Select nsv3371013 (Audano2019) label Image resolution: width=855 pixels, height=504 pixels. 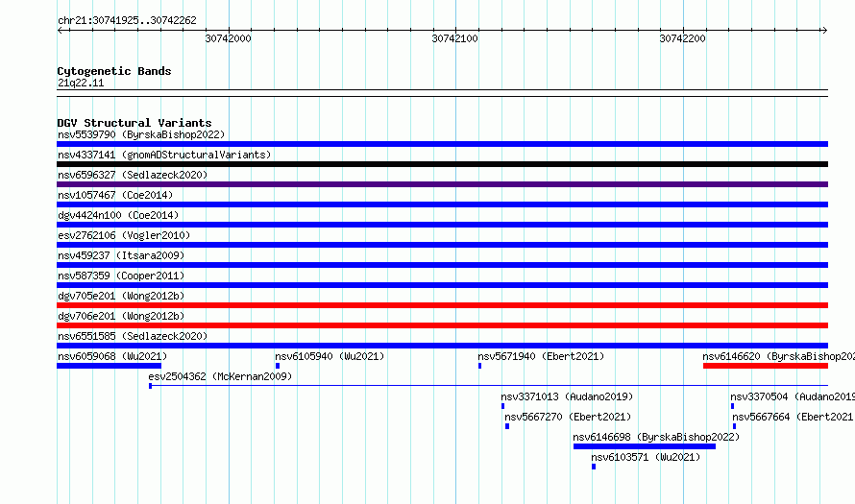coord(567,396)
